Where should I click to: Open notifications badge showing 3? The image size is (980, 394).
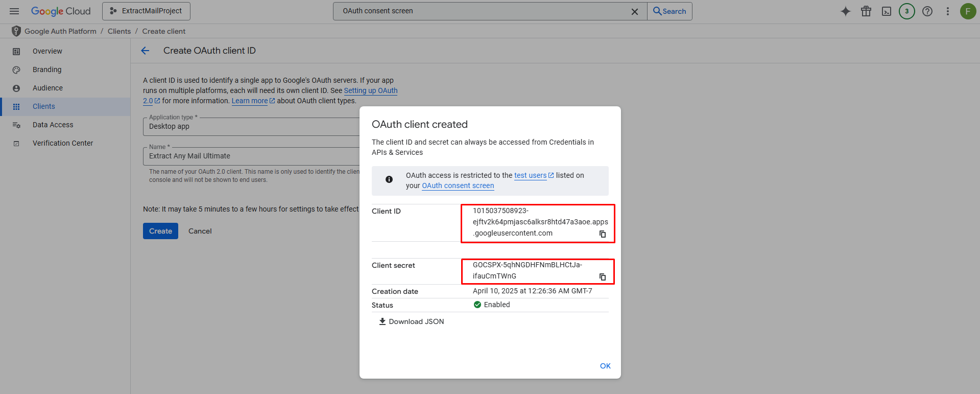(907, 11)
